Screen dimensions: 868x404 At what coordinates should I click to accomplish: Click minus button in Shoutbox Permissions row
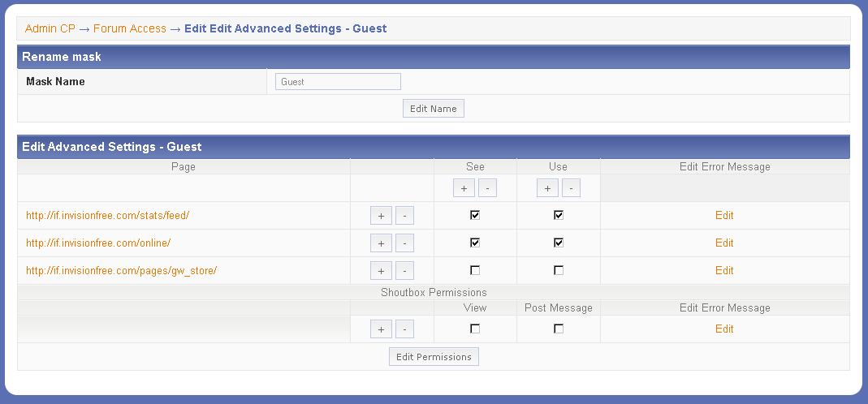pos(404,329)
